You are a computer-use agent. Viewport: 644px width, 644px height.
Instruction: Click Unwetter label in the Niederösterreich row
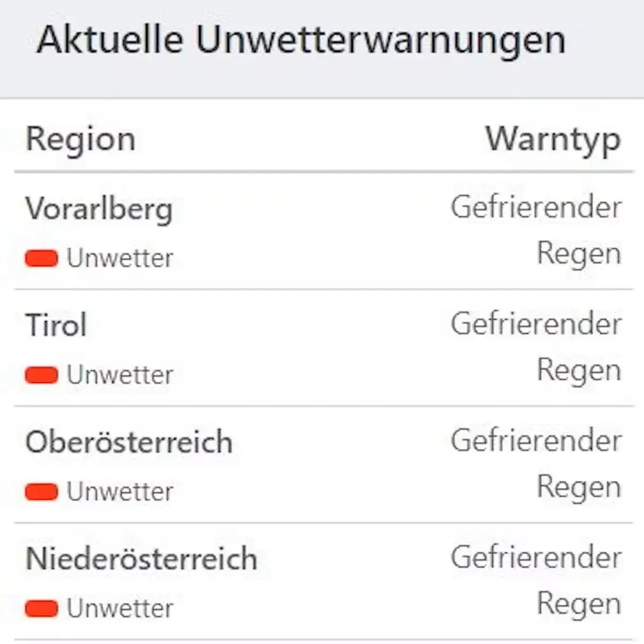(120, 608)
